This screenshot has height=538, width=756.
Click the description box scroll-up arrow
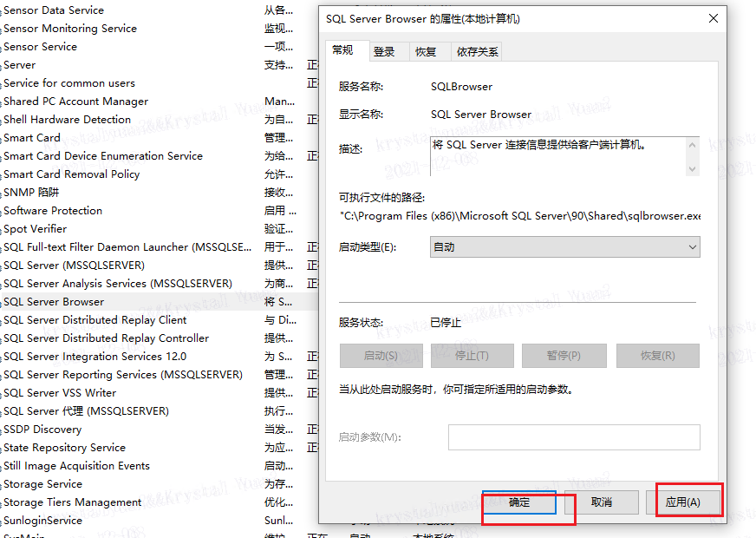[693, 145]
